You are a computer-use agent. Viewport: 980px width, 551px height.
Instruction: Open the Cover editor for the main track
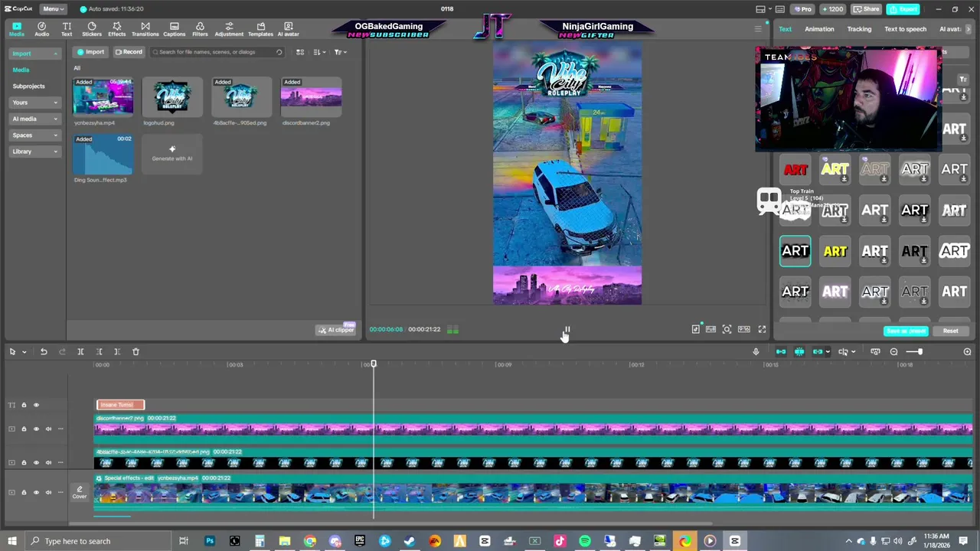(80, 492)
